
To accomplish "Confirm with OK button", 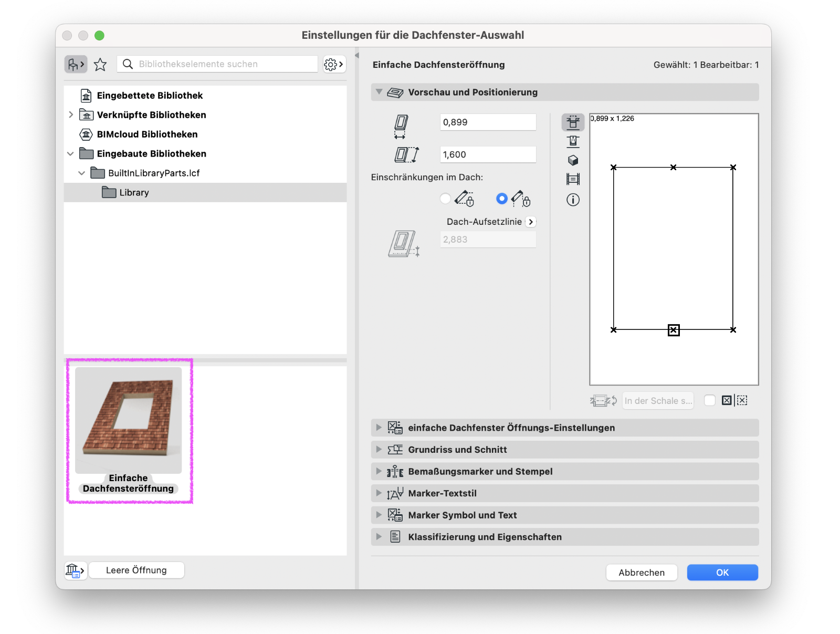I will [x=722, y=573].
